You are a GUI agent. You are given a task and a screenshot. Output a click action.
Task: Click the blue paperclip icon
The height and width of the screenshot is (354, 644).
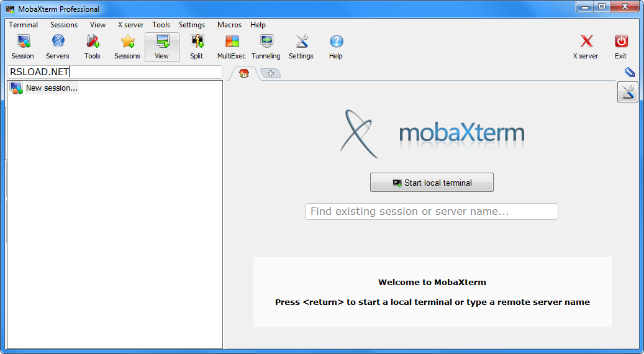click(x=630, y=72)
